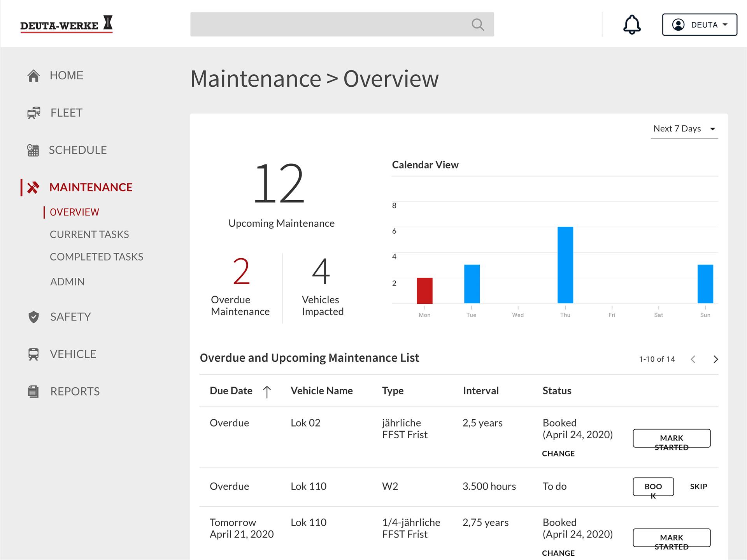Go to next page of maintenance list
The width and height of the screenshot is (747, 560).
(x=715, y=359)
